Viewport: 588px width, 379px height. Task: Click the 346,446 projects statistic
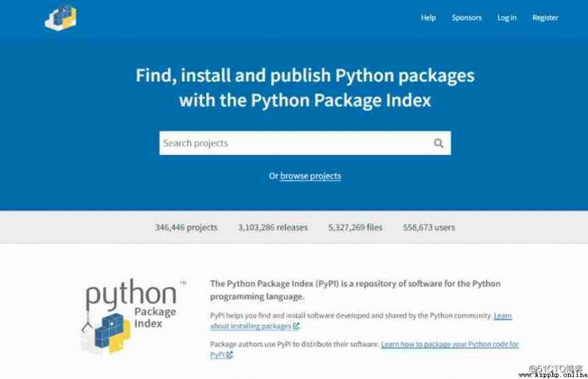(186, 228)
